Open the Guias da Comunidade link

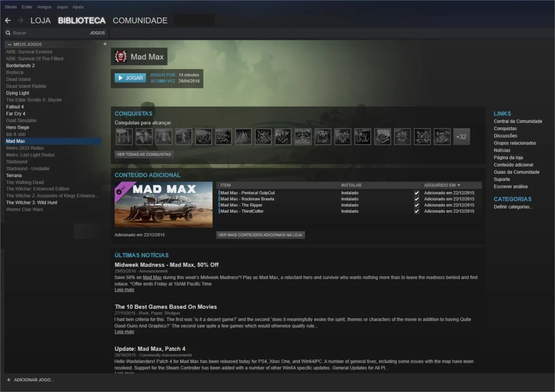[517, 172]
